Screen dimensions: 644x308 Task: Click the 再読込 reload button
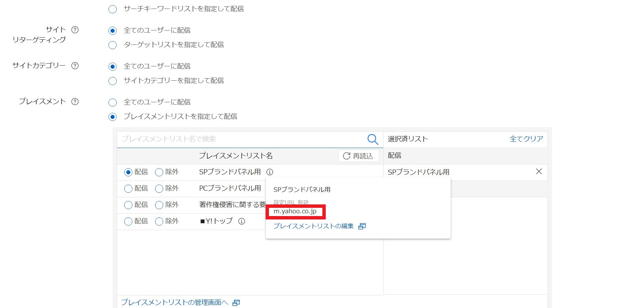point(358,156)
